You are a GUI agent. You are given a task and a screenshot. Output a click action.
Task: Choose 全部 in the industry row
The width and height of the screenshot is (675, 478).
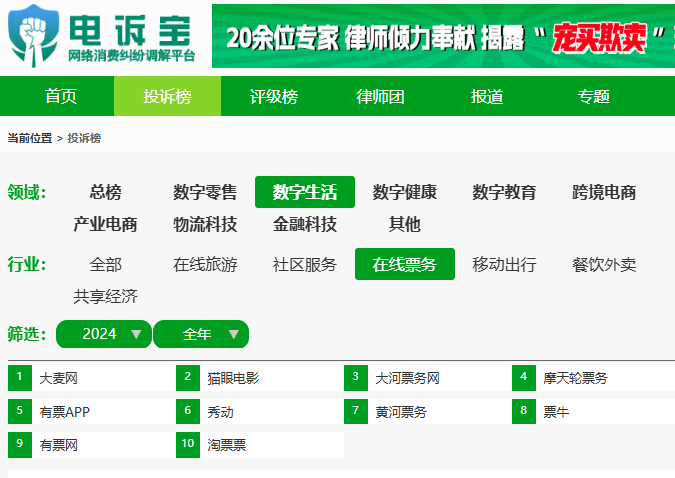(x=105, y=264)
